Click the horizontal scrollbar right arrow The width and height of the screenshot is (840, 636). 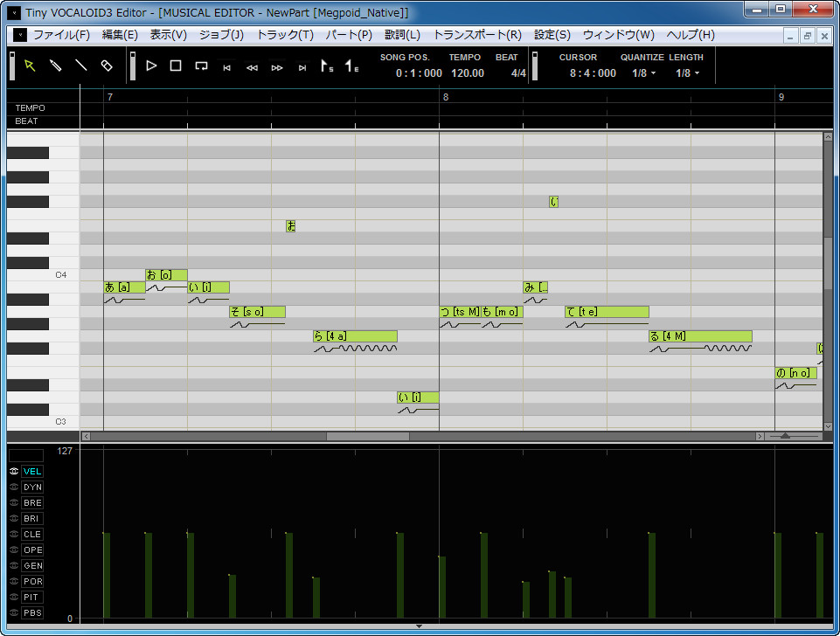(x=760, y=436)
